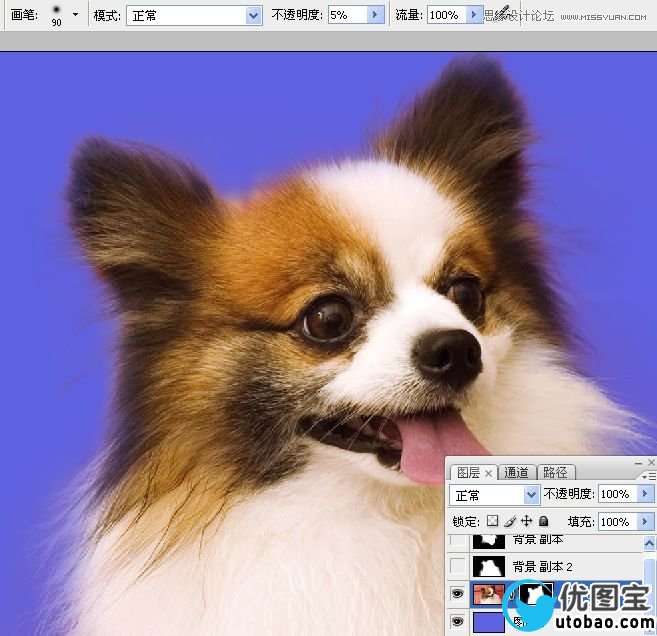Open the layer opacity slider arrow

(x=645, y=494)
